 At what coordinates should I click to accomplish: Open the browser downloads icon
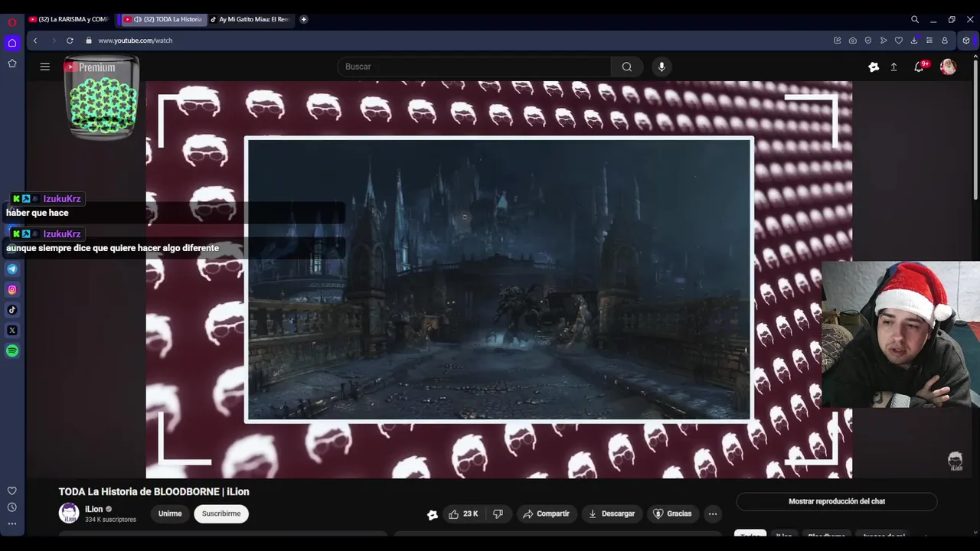pos(913,41)
